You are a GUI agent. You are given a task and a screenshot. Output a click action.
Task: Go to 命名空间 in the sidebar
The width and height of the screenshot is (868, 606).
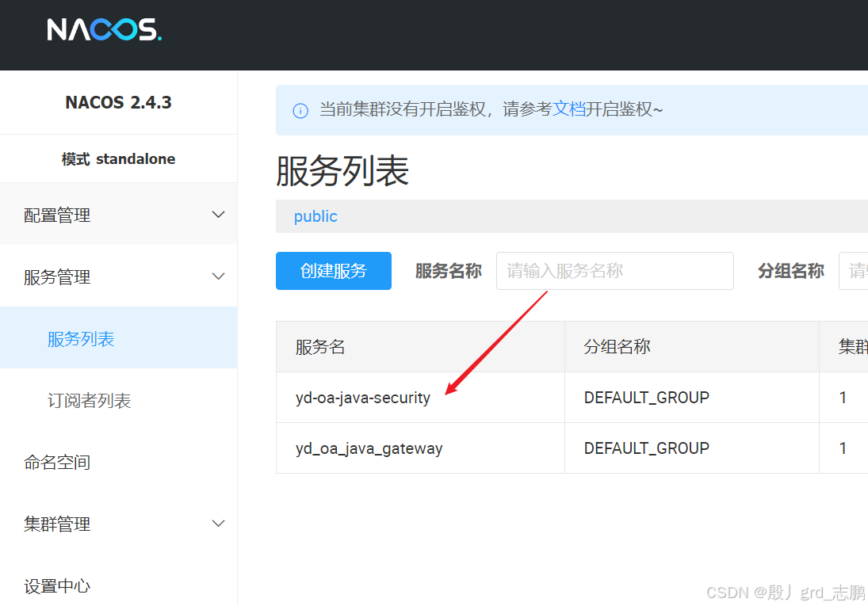57,462
